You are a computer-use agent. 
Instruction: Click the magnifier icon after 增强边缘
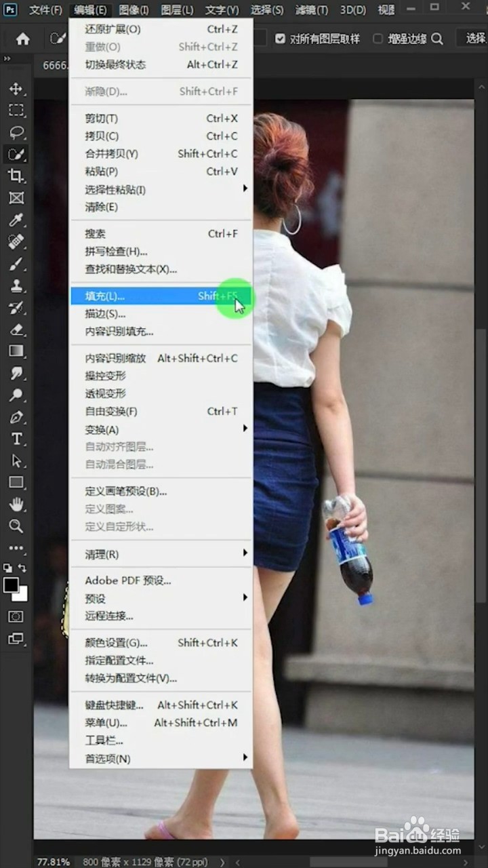click(437, 39)
